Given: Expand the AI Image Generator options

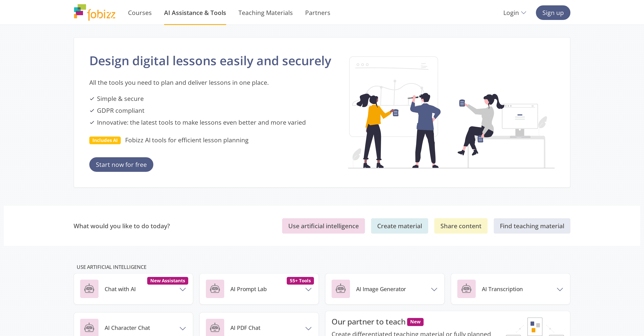Looking at the screenshot, I should (434, 289).
